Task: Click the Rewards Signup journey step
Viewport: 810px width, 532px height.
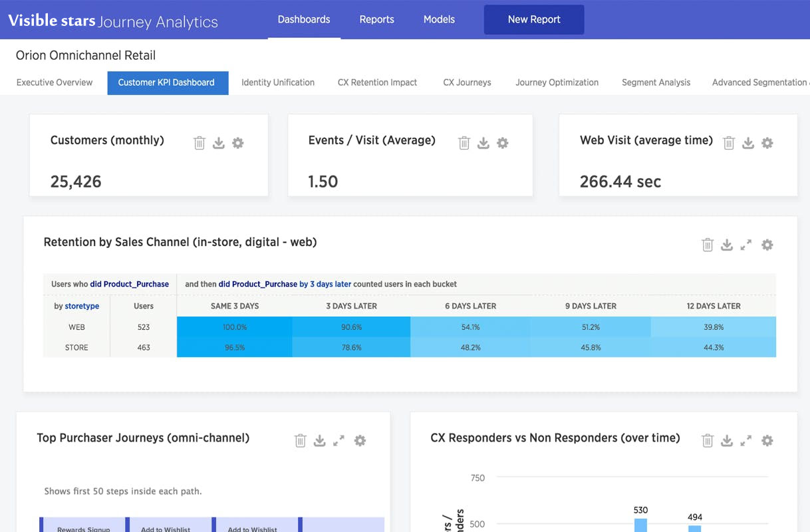Action: click(84, 527)
